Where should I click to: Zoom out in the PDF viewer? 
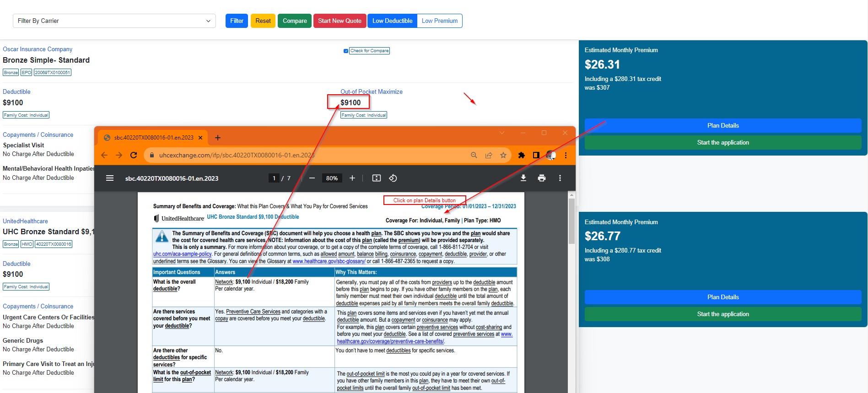[312, 178]
